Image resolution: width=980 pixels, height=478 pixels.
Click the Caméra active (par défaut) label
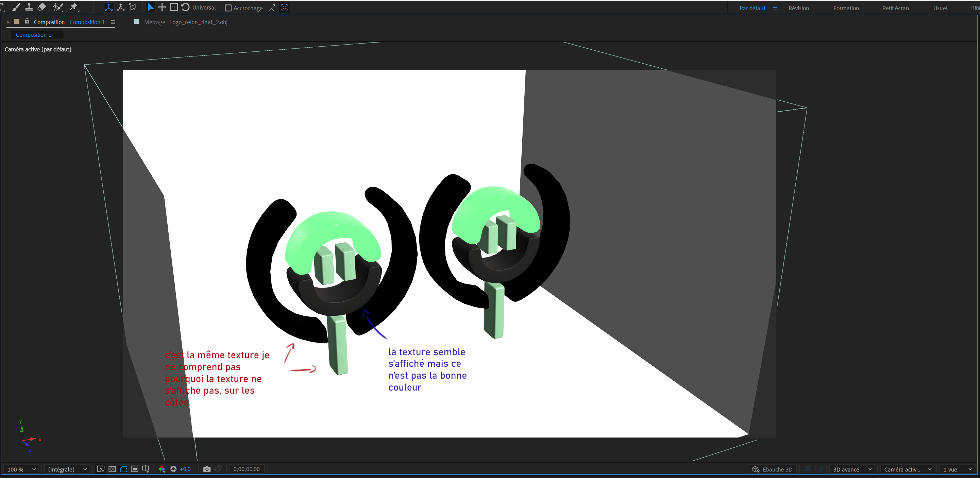click(x=38, y=49)
